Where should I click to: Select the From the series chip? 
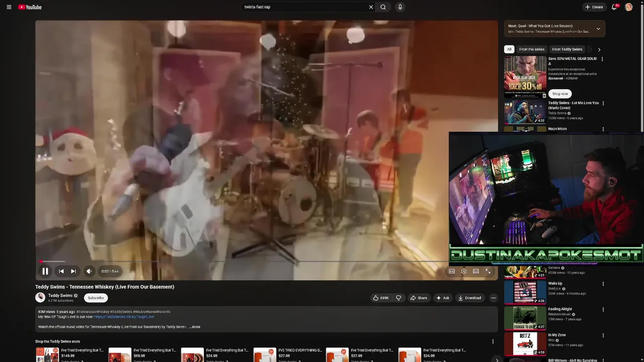tap(532, 49)
